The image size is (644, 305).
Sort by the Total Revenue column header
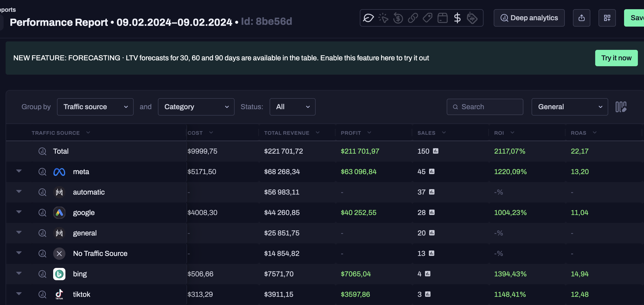pyautogui.click(x=287, y=133)
